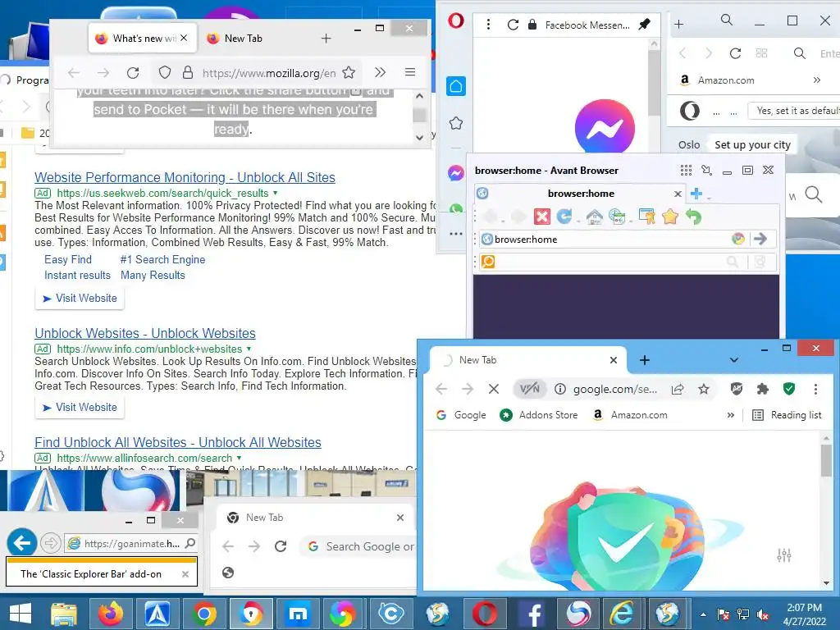840x630 pixels.
Task: Open Unblock Websites - Unblock Websites link
Action: click(x=144, y=333)
